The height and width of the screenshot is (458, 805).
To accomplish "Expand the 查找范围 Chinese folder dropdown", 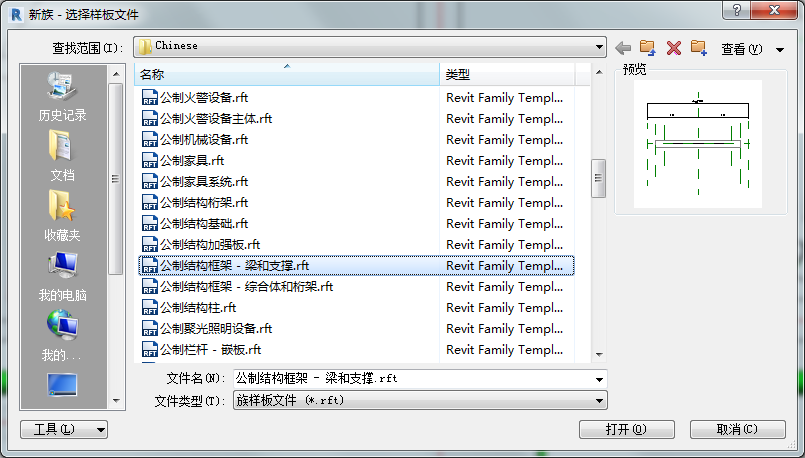I will (x=599, y=47).
